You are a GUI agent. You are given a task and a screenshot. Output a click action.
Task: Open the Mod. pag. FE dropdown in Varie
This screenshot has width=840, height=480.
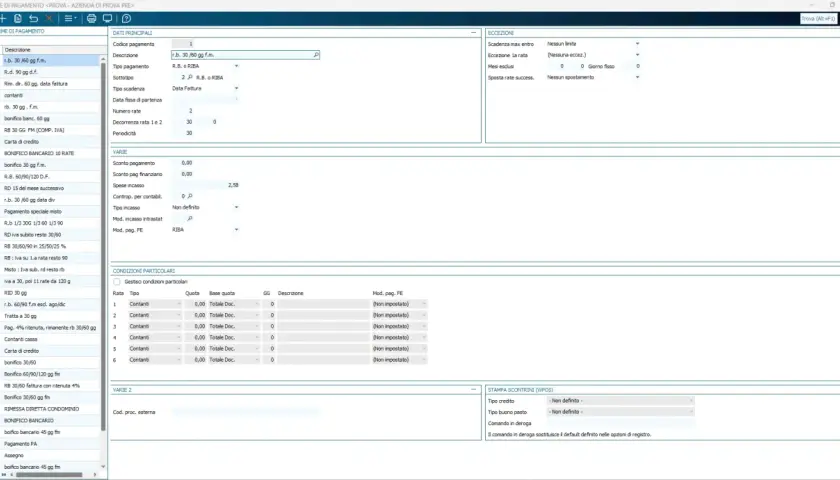[236, 230]
